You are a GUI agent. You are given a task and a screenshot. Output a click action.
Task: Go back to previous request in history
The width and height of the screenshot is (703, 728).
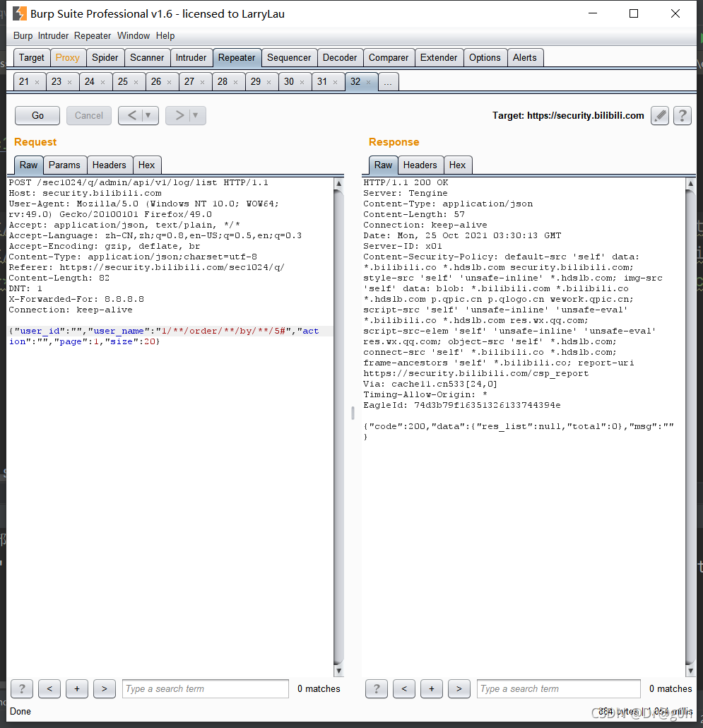click(x=131, y=116)
